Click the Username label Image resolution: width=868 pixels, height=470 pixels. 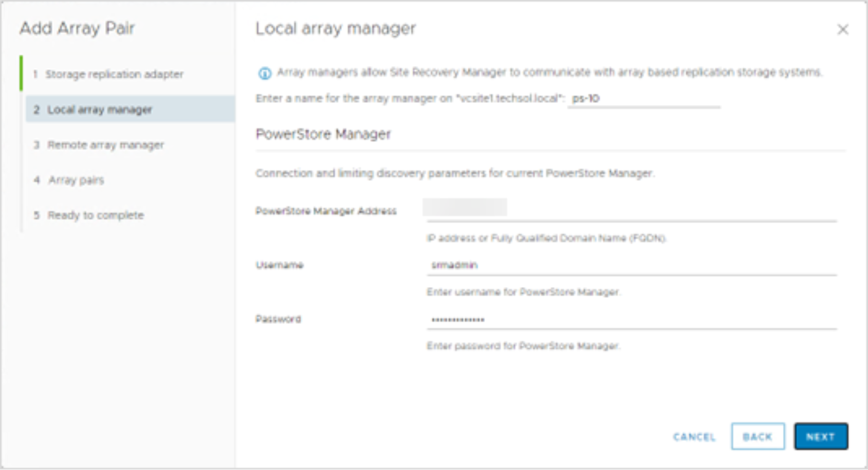click(x=279, y=265)
